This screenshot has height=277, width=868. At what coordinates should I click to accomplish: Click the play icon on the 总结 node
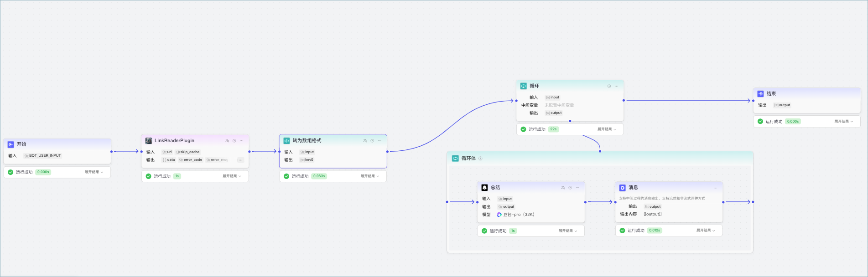570,188
